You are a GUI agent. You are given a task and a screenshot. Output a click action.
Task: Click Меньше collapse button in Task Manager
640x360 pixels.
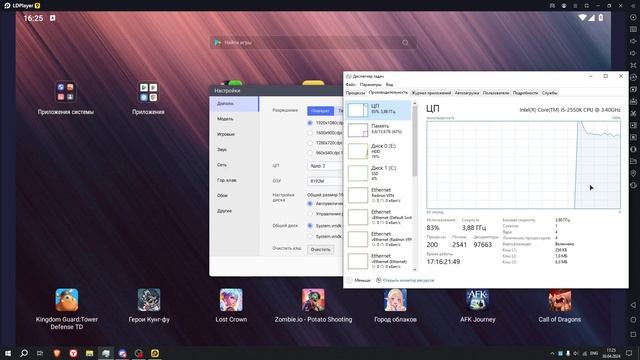point(359,280)
